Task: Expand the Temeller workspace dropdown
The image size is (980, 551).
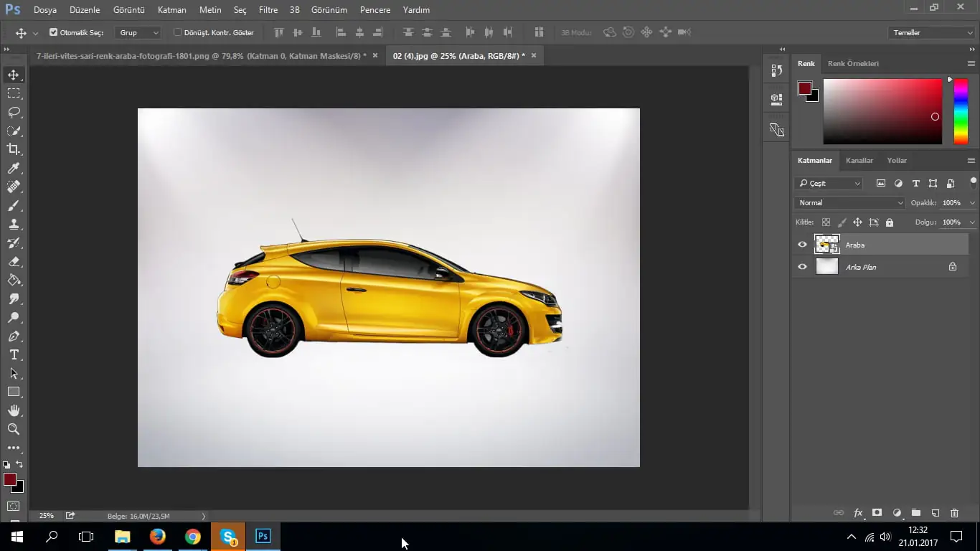Action: 930,32
